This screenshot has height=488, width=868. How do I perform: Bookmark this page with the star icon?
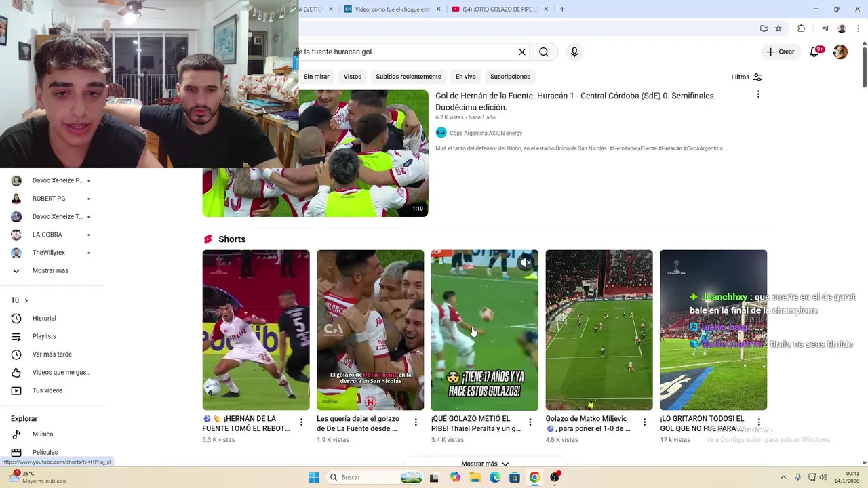778,28
